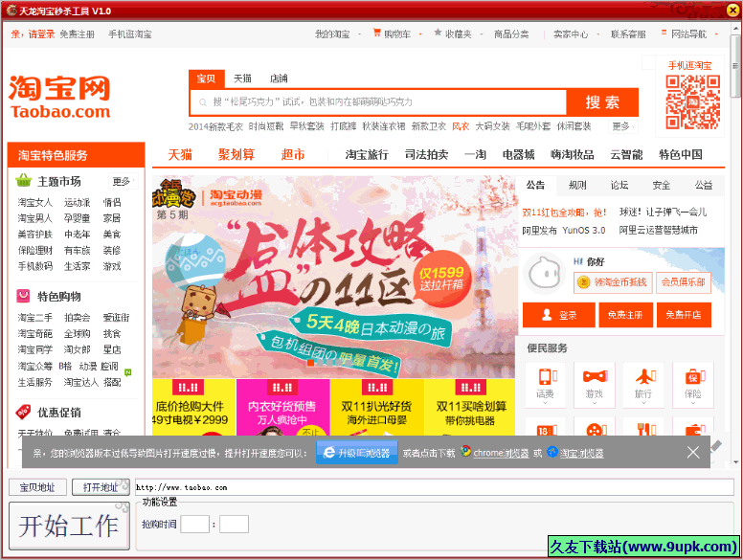Click the favorites star icon
This screenshot has width=743, height=560.
coord(438,33)
